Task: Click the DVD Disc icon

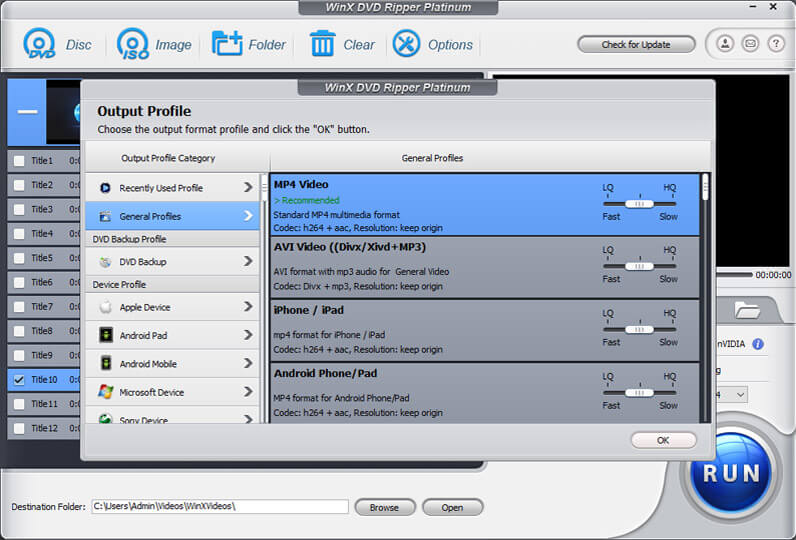Action: pos(39,44)
